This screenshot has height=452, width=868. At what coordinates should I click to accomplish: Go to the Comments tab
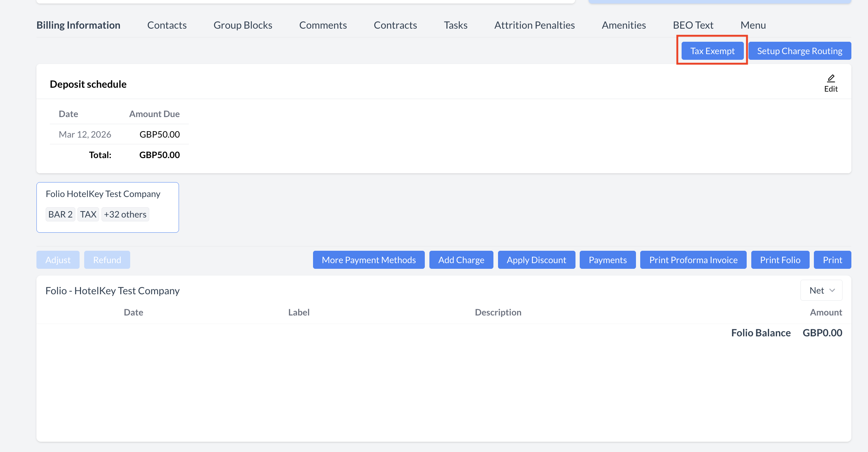(x=323, y=25)
